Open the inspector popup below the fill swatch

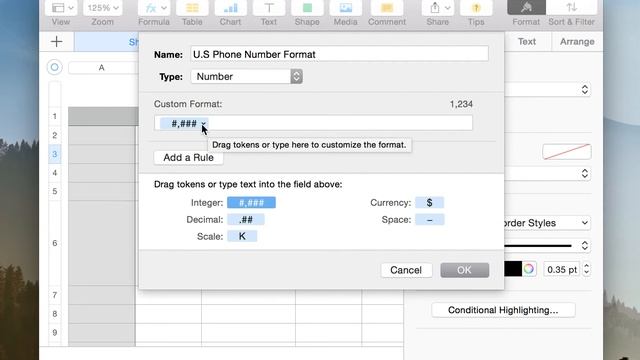point(547,173)
